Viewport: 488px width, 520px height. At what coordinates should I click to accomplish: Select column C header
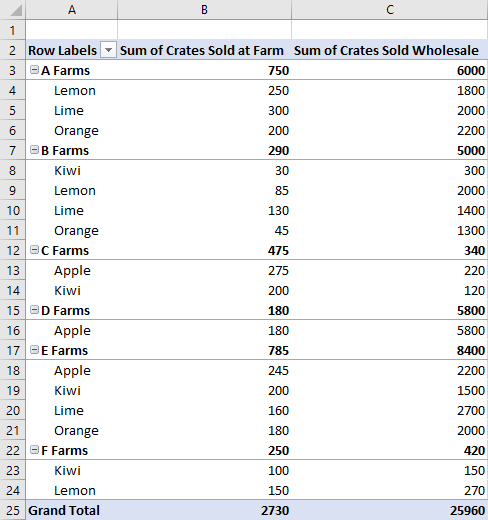click(390, 10)
